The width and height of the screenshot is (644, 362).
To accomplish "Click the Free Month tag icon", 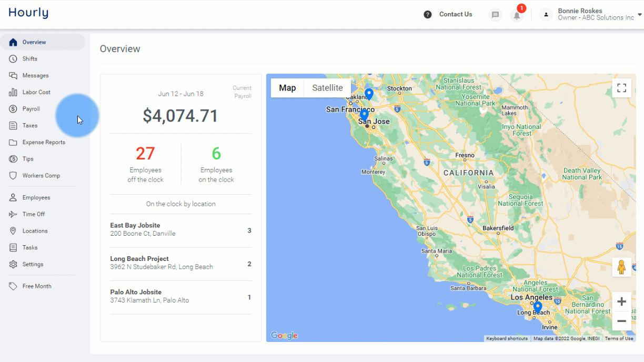I will pos(13,286).
